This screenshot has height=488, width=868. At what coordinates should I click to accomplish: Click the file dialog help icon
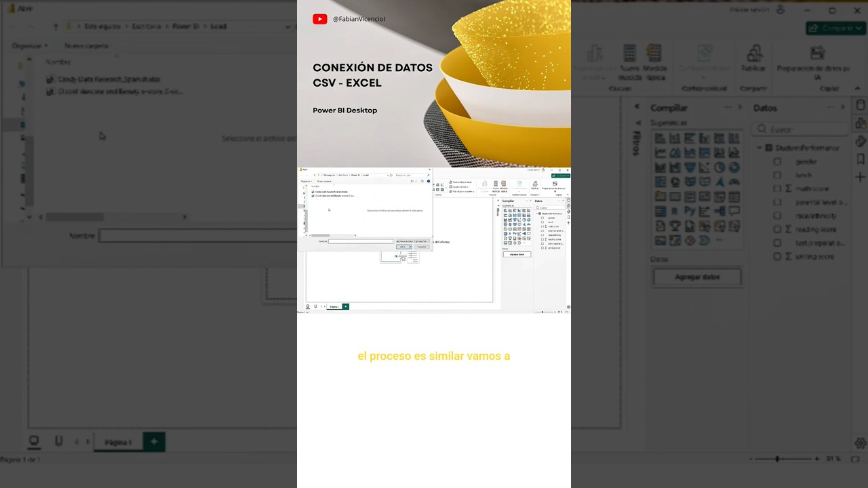tap(429, 181)
